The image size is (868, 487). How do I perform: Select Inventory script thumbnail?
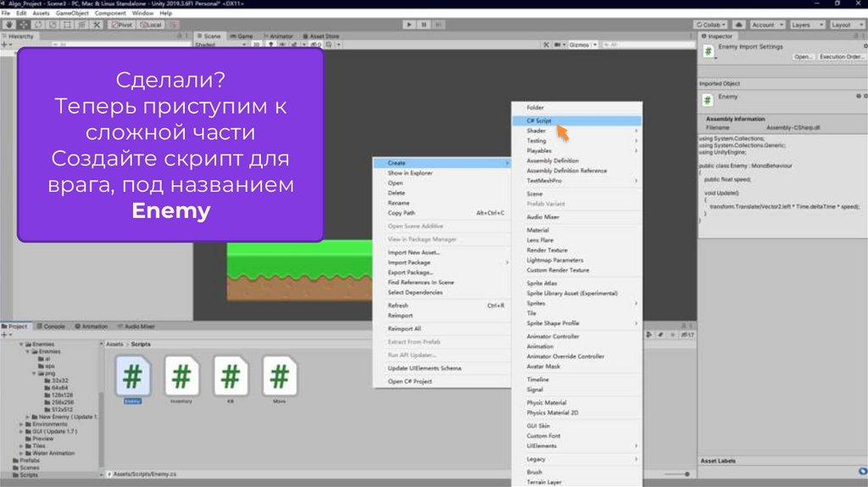(x=181, y=377)
